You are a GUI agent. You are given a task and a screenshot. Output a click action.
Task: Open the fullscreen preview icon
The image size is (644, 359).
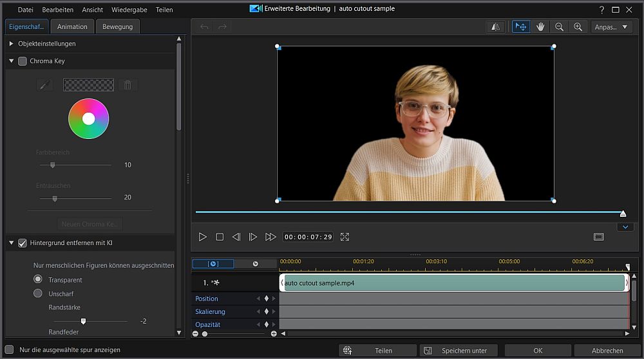pyautogui.click(x=345, y=237)
